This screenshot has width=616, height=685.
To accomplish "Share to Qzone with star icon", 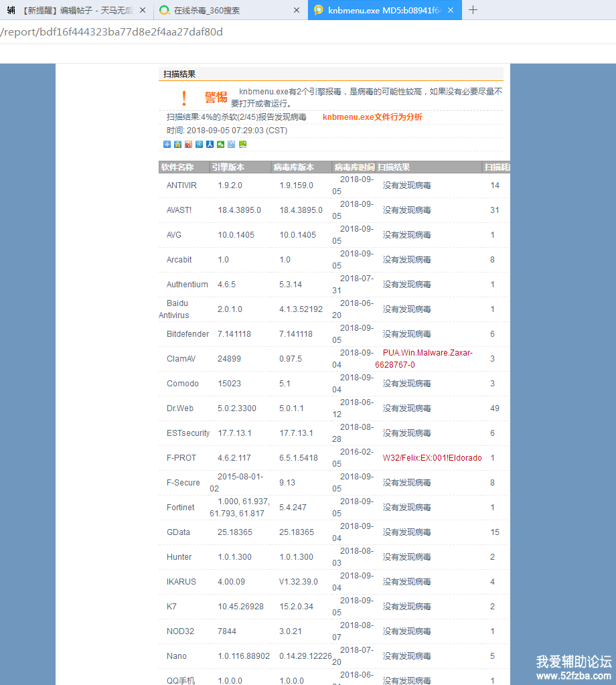I will coord(178,144).
